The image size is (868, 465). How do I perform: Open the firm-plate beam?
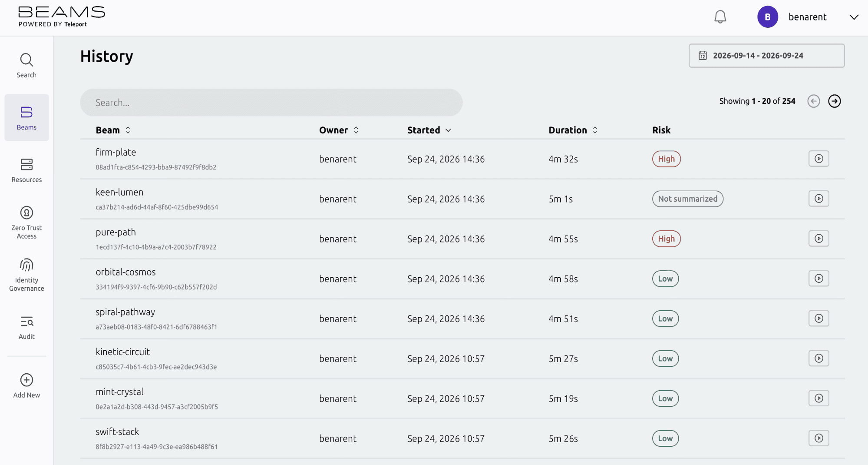[462, 159]
